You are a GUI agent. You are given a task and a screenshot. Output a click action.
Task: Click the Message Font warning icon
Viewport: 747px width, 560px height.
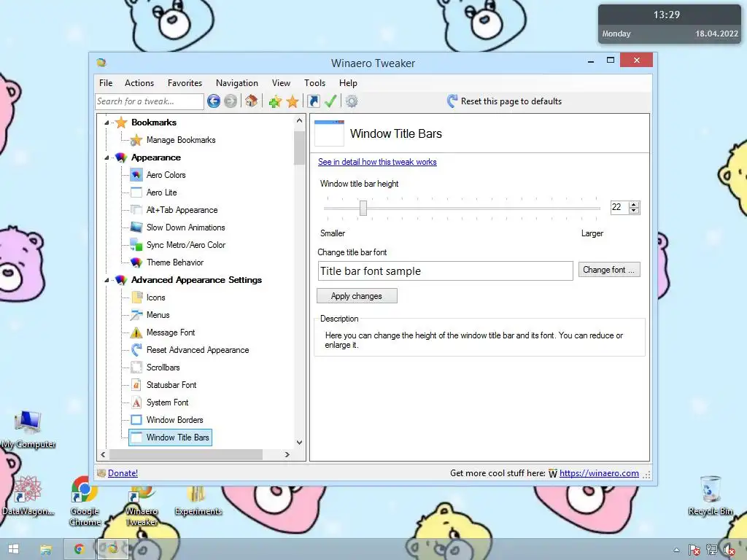click(x=136, y=332)
